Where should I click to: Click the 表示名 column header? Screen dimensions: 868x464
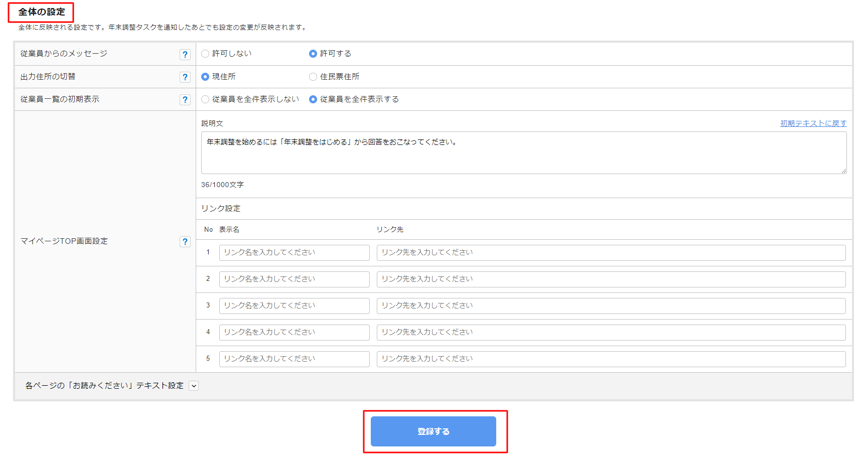[229, 230]
